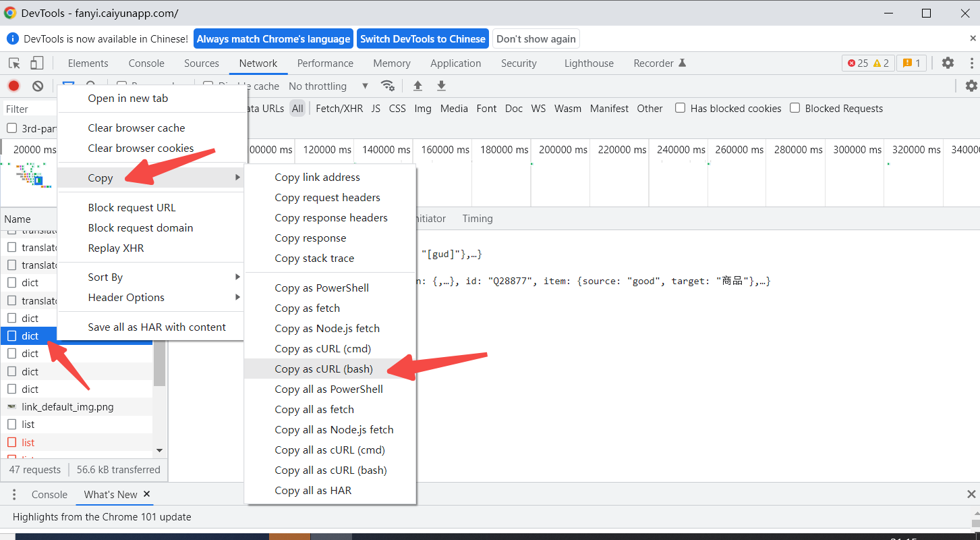Expand the Copy submenu arrow

pos(237,178)
